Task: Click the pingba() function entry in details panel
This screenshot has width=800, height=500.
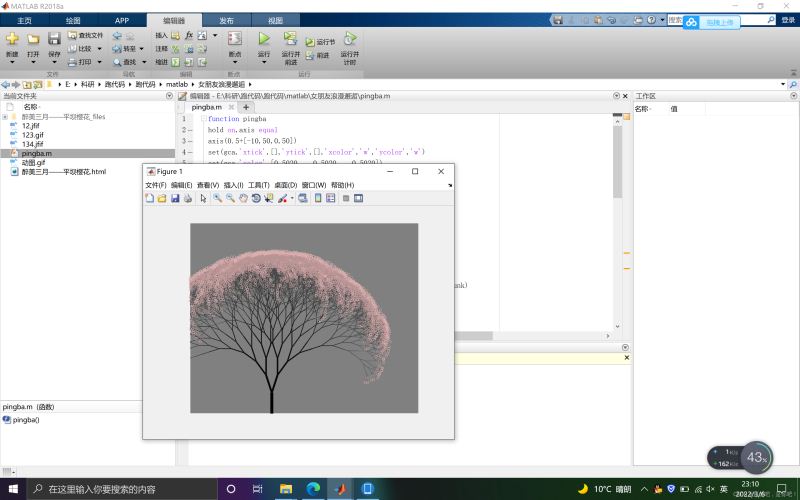Action: [x=26, y=420]
